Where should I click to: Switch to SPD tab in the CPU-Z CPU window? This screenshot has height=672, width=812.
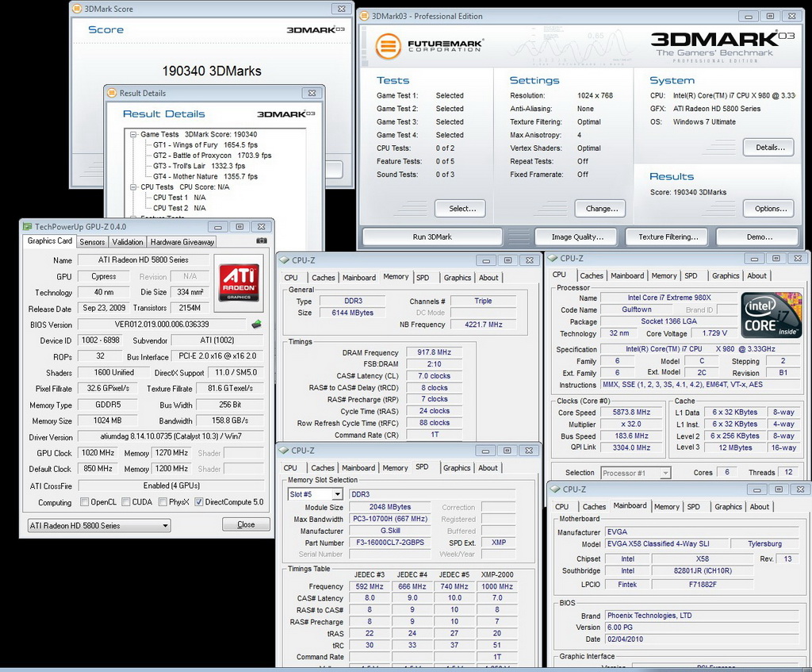(x=691, y=275)
